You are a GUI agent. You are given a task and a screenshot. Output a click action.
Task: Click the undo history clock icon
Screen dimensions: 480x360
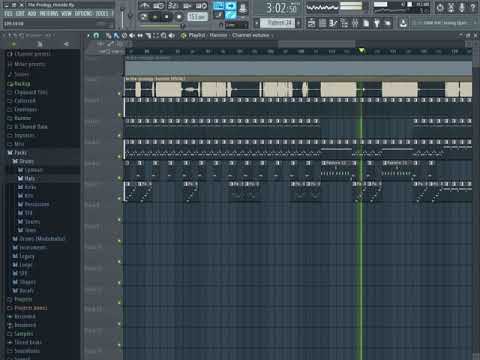440,7
